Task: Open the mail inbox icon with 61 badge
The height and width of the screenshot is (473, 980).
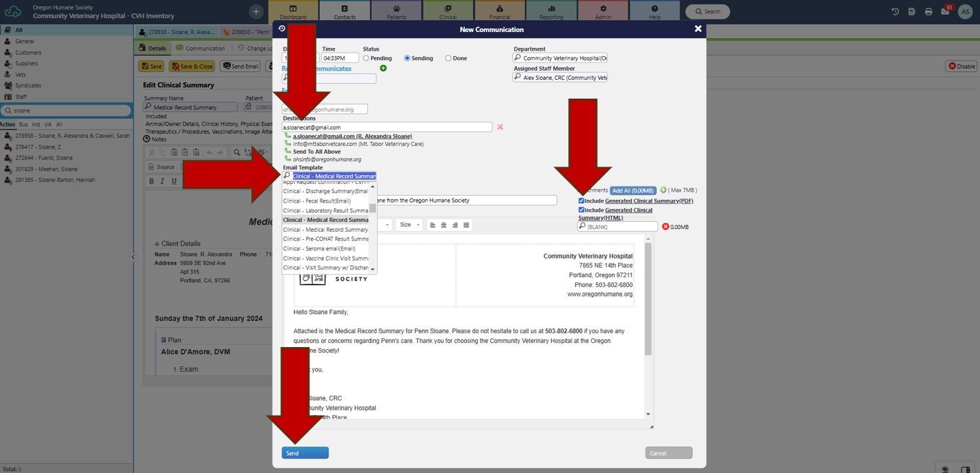Action: pyautogui.click(x=945, y=11)
